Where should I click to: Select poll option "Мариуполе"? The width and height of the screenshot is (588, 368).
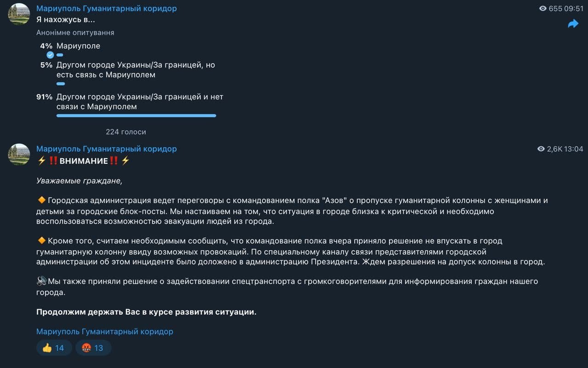[78, 46]
